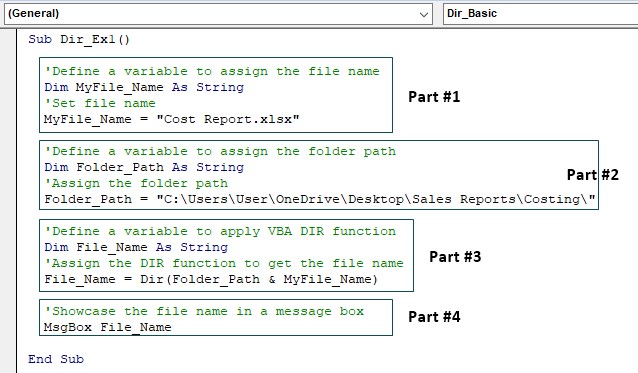Click the 'End Sub' line
This screenshot has width=638, height=373.
56,359
